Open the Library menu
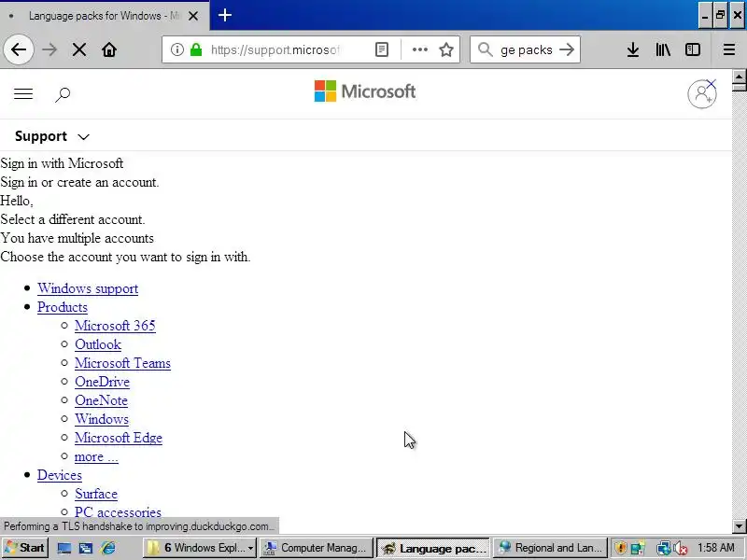 tap(663, 49)
